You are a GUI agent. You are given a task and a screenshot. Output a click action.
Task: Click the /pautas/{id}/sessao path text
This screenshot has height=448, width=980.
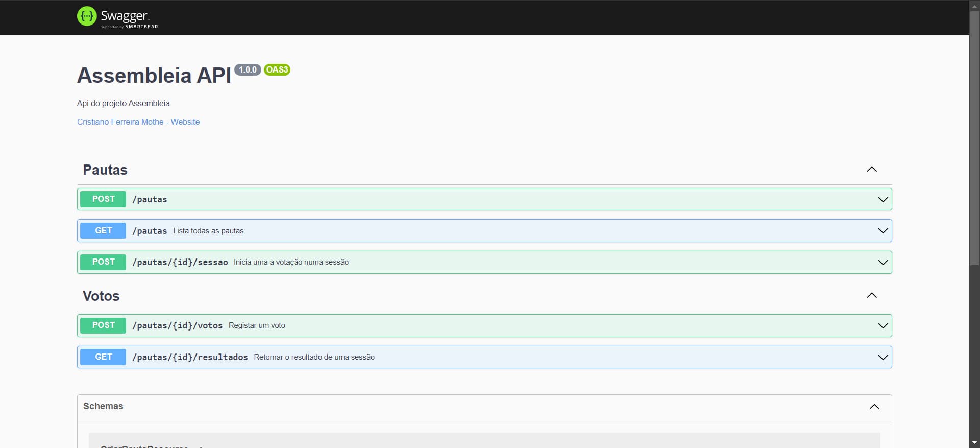tap(180, 262)
